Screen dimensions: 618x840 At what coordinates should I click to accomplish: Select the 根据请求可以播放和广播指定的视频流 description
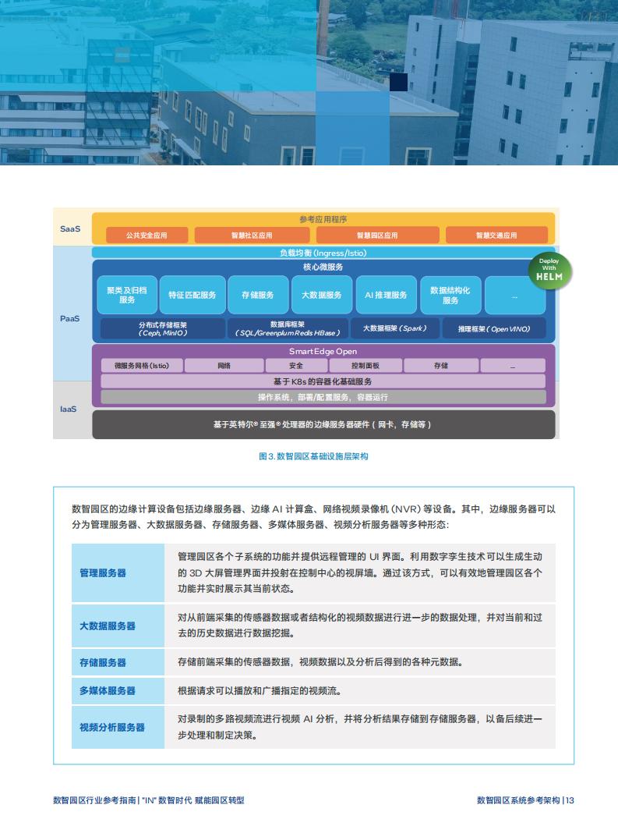260,690
